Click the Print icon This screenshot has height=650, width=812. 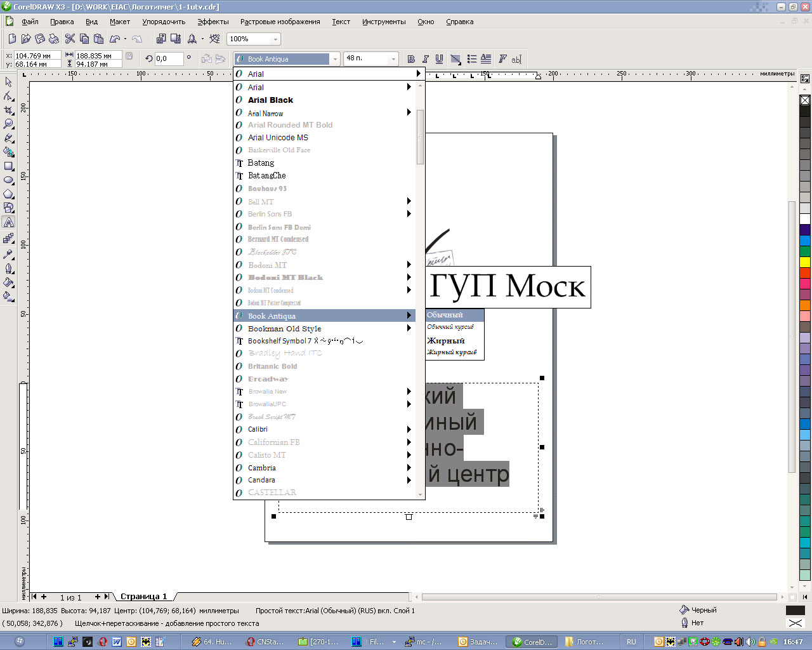(x=54, y=39)
